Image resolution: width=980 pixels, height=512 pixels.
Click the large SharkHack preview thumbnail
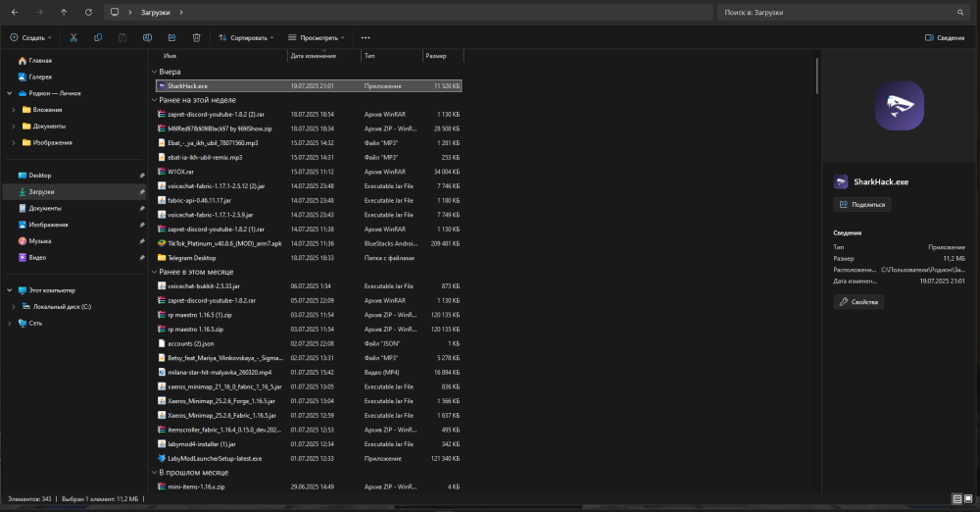(900, 105)
